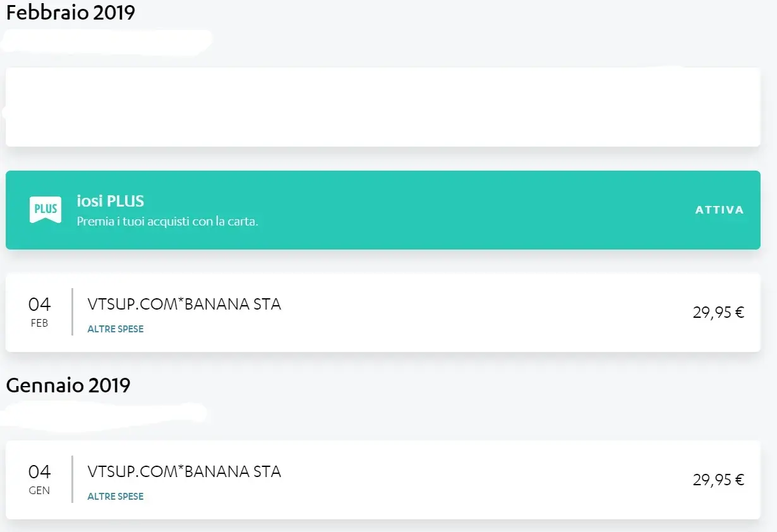This screenshot has height=532, width=777.
Task: Select the 04 GEN date label
Action: (39, 480)
